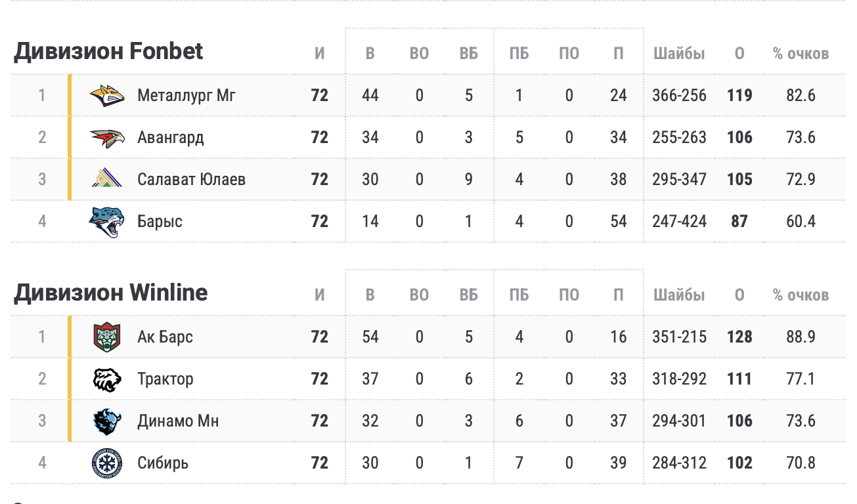Open the Салават Юлаев team link

192,179
